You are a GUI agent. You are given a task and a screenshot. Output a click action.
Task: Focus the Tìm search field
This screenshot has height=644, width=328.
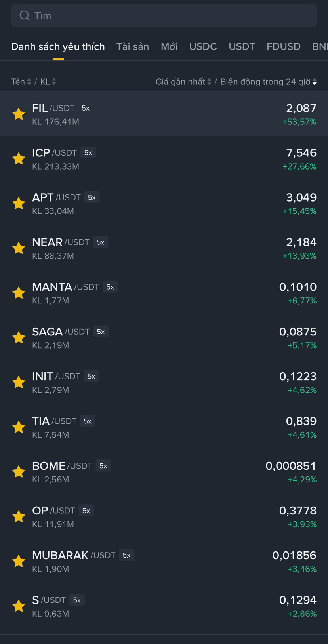[164, 15]
